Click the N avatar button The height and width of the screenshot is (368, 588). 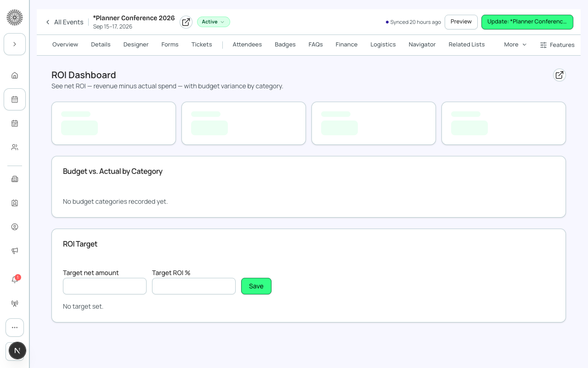coord(17,351)
